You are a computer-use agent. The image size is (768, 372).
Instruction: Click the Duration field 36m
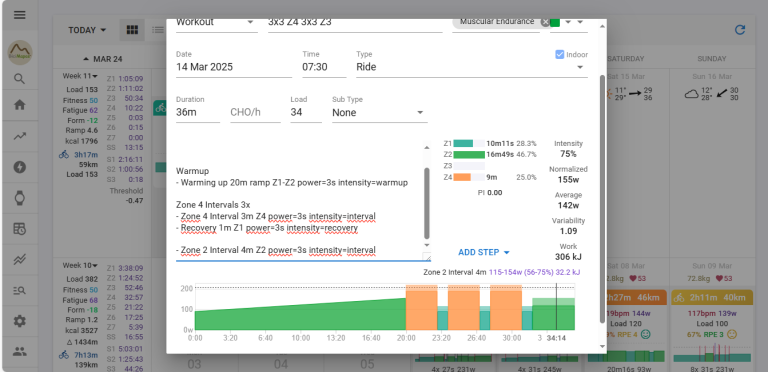click(x=197, y=113)
